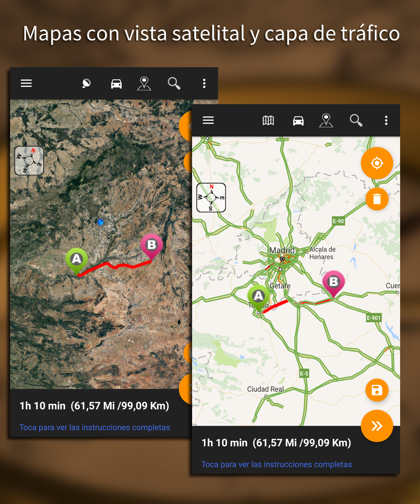Viewport: 420px width, 504px height.
Task: Open full instructions link on right screen
Action: 277,464
